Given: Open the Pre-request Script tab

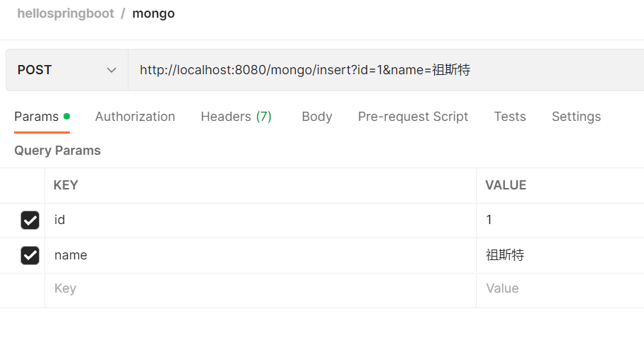Looking at the screenshot, I should click(412, 117).
